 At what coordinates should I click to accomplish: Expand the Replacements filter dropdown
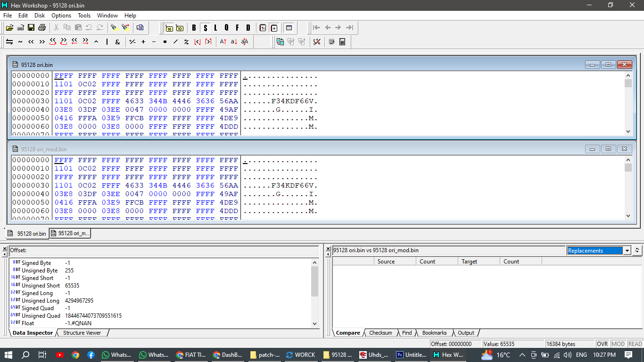(x=627, y=251)
